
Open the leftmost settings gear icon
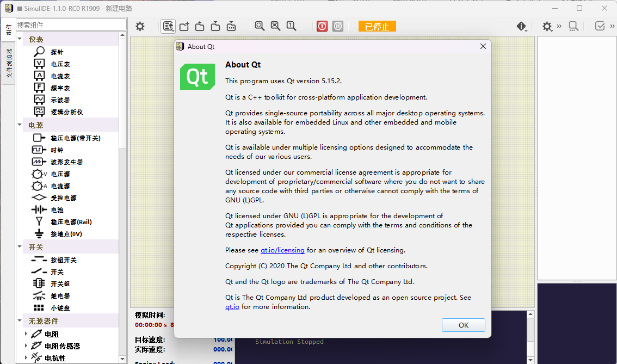point(140,26)
